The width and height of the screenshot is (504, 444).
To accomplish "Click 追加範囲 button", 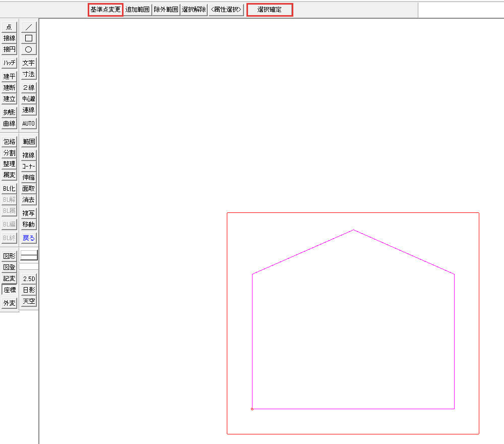I will coord(137,10).
